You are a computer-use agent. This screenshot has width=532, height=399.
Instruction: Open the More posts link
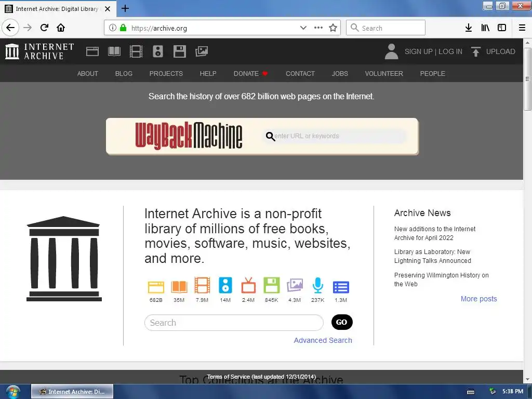478,299
